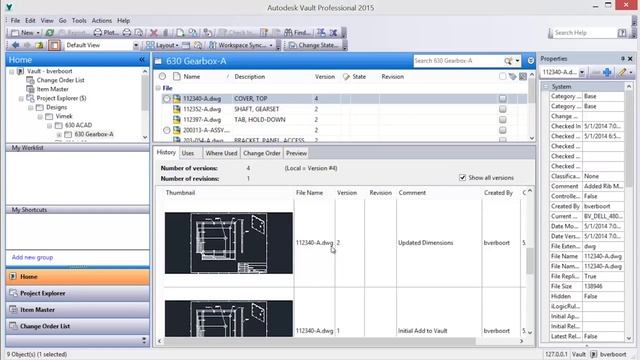The image size is (640, 360).
Task: Click the New toolbar button
Action: (x=23, y=33)
